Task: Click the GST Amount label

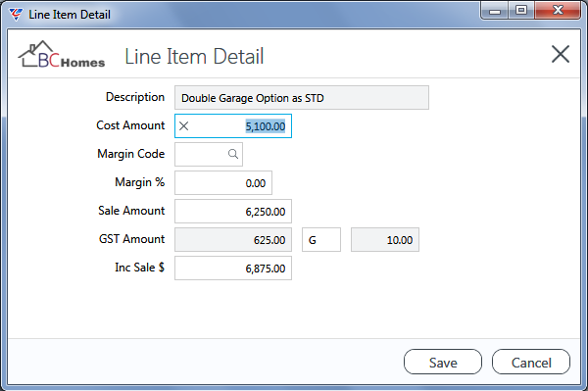Action: 131,239
